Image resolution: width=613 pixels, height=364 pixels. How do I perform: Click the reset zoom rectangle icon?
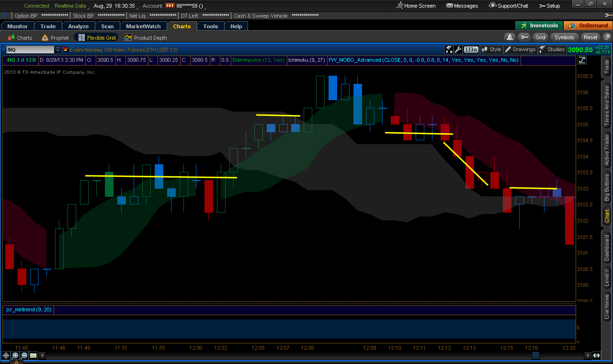[34, 355]
